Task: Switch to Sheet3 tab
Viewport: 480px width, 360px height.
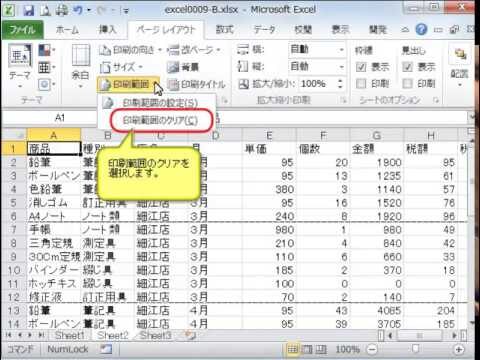Action: (x=156, y=335)
